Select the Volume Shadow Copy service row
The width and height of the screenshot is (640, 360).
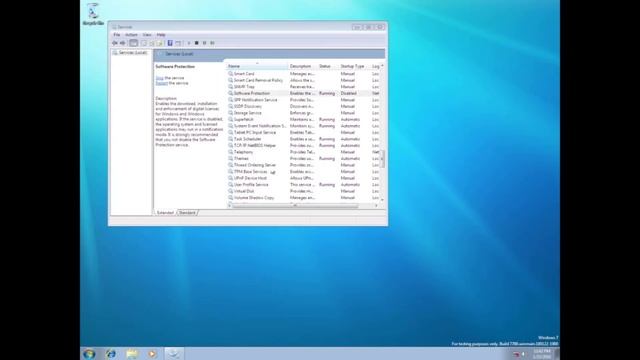303,198
